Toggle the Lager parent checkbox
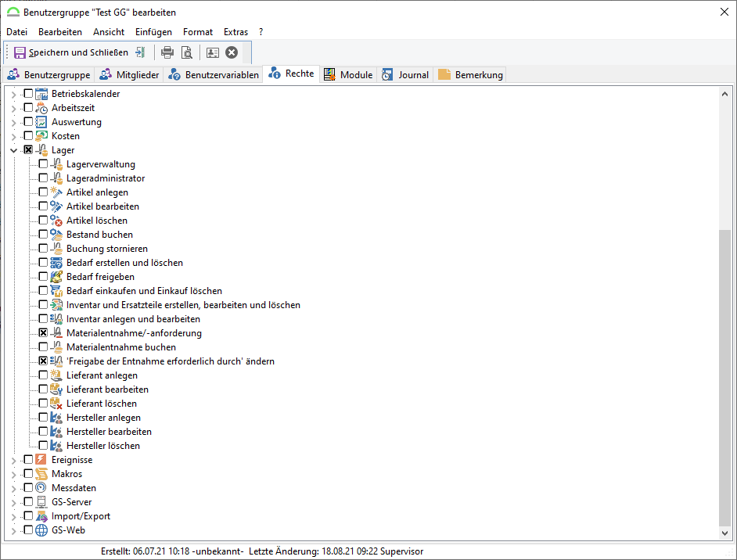Image resolution: width=737 pixels, height=560 pixels. [x=28, y=150]
